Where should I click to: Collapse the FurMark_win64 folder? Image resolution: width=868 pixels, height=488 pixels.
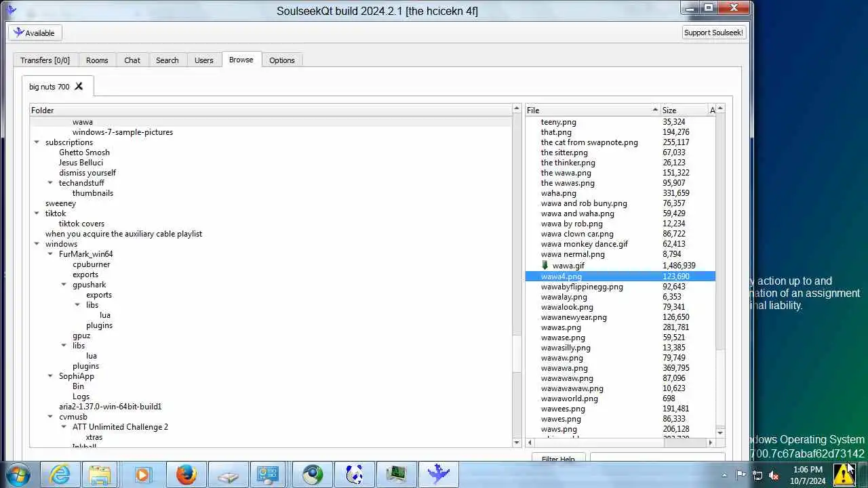click(x=50, y=254)
